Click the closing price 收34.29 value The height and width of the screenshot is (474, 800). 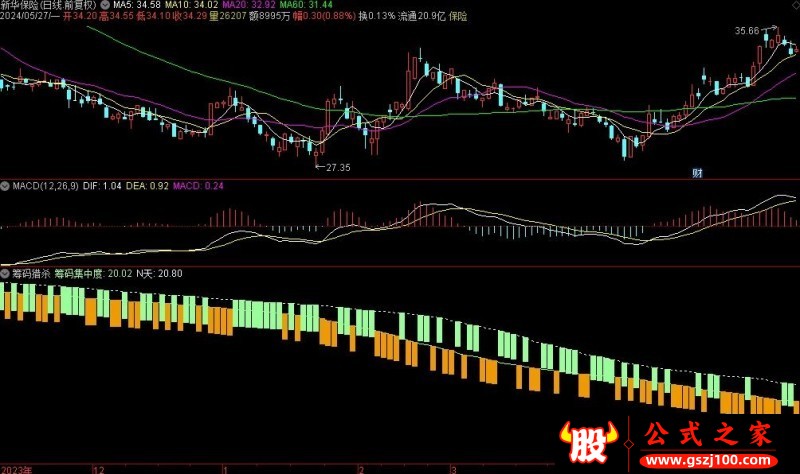pos(190,16)
